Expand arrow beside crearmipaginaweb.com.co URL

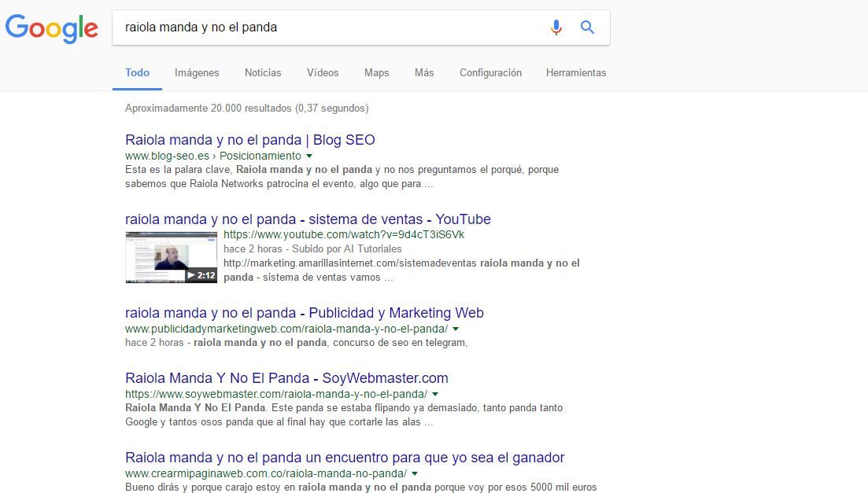(x=415, y=474)
